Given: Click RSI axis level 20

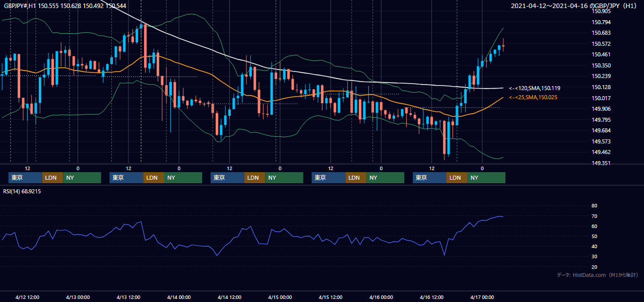Looking at the screenshot, I should [594, 267].
